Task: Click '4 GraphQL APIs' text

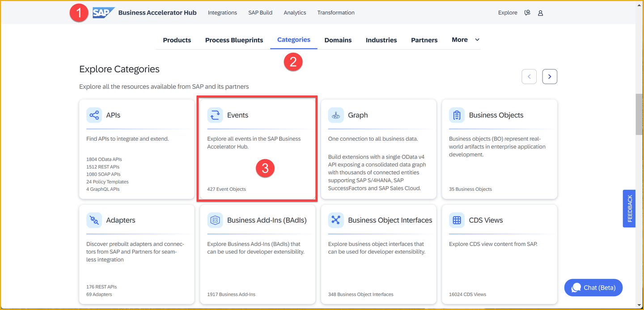Action: pos(103,189)
